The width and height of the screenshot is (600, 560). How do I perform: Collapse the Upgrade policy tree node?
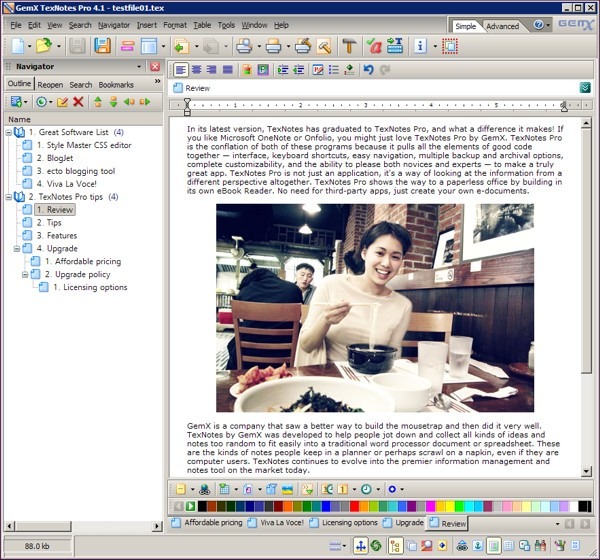pos(25,275)
